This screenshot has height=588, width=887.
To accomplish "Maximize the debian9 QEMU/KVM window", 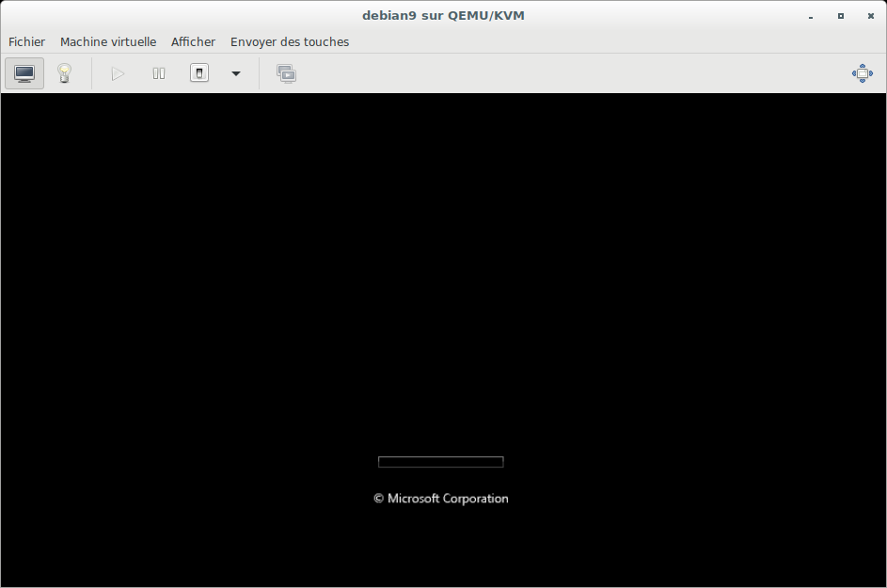I will (x=841, y=16).
